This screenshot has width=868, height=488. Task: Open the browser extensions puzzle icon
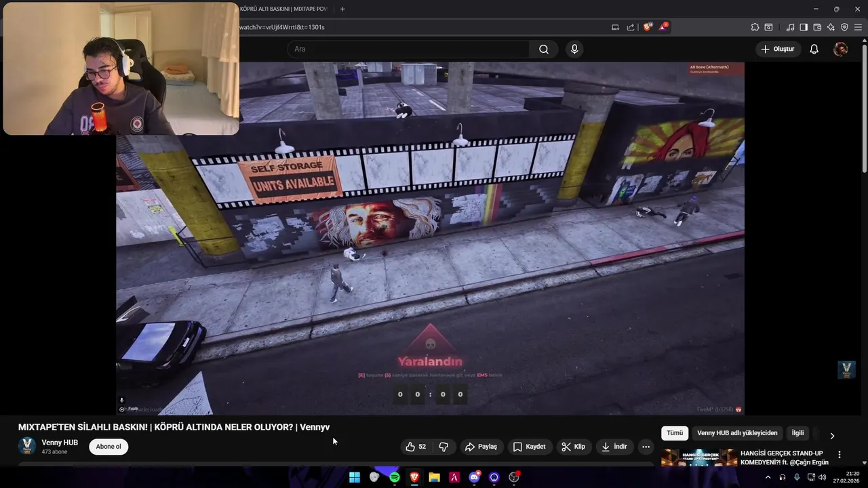click(755, 27)
